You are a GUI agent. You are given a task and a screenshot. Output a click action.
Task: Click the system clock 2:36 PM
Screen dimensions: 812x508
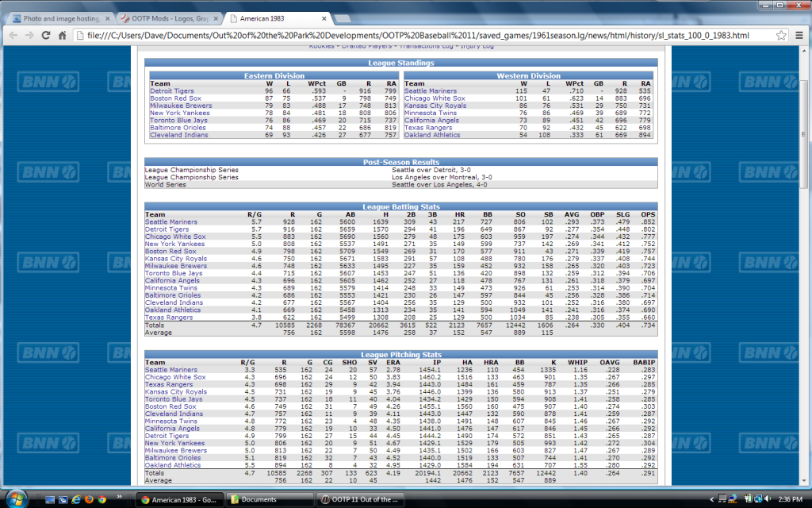[791, 500]
